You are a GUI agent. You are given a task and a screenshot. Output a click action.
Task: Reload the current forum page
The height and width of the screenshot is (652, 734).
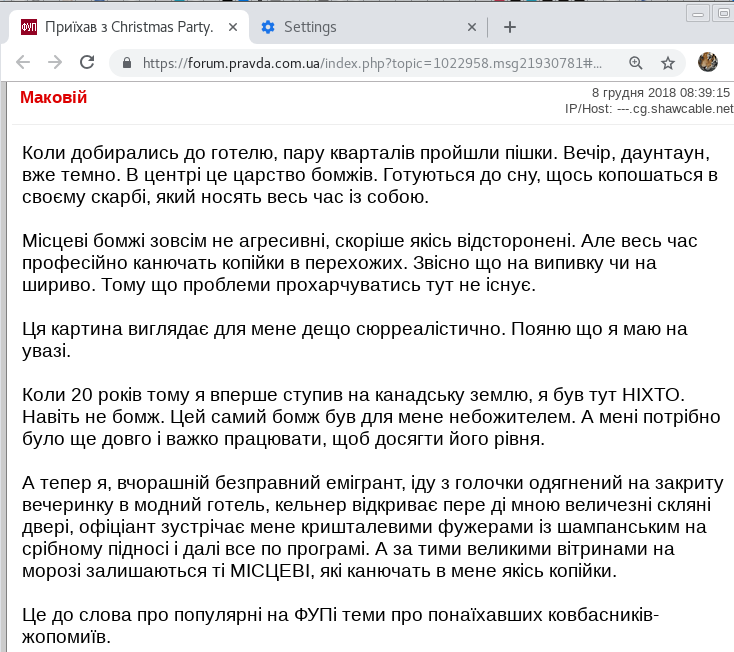tap(87, 62)
